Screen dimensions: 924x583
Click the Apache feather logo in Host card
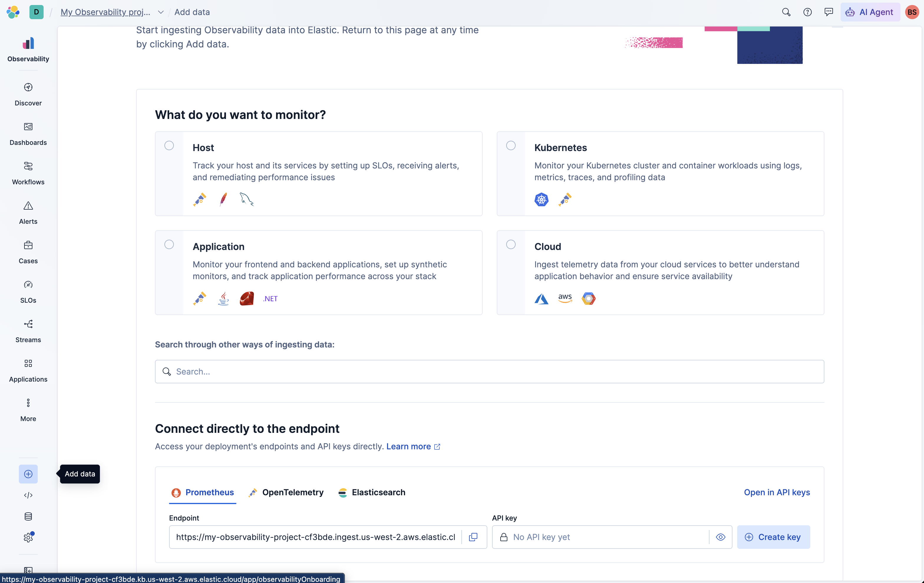coord(223,199)
